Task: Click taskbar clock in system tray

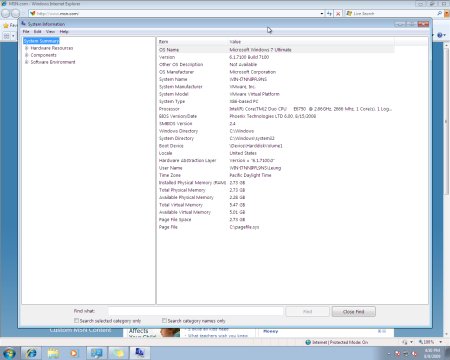Action: point(432,353)
